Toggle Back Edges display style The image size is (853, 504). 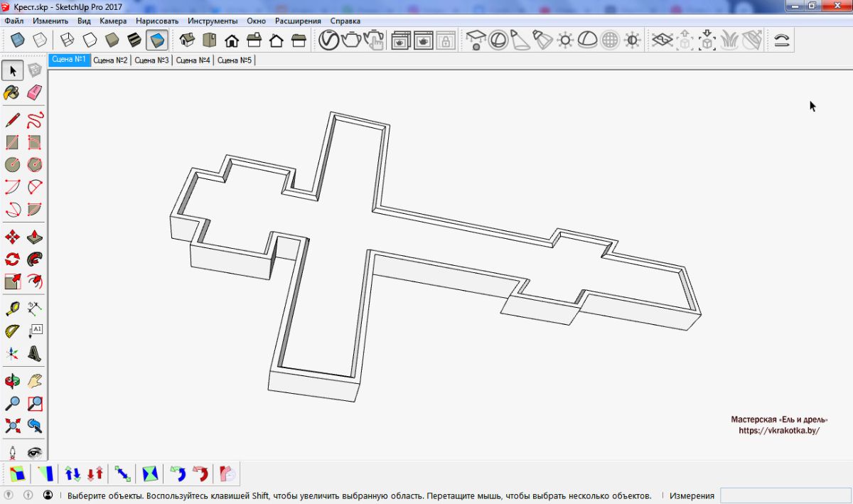pyautogui.click(x=41, y=41)
